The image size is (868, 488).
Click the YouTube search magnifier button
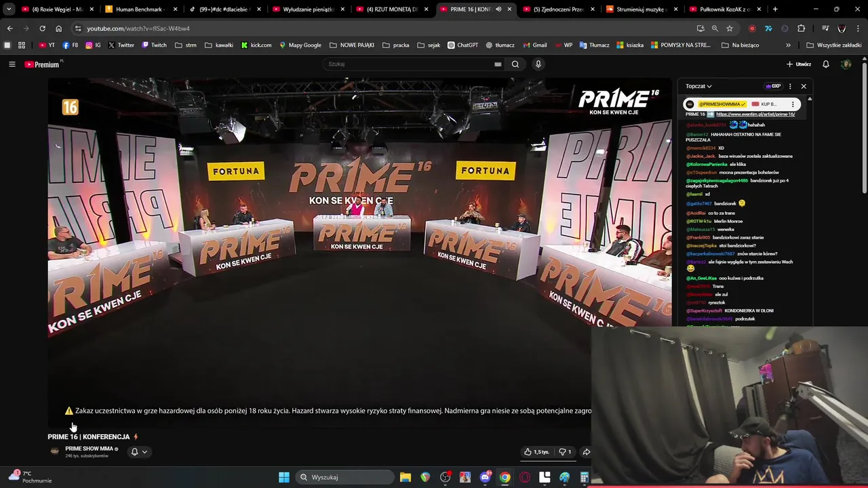515,64
